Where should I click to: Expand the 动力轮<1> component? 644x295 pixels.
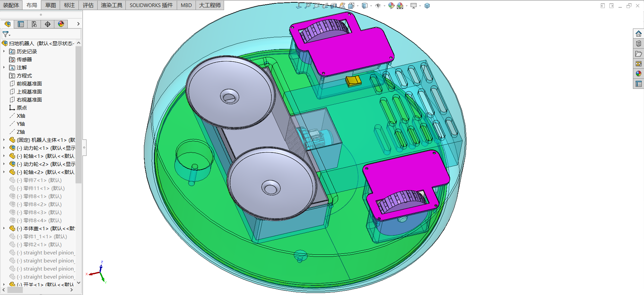[x=4, y=148]
